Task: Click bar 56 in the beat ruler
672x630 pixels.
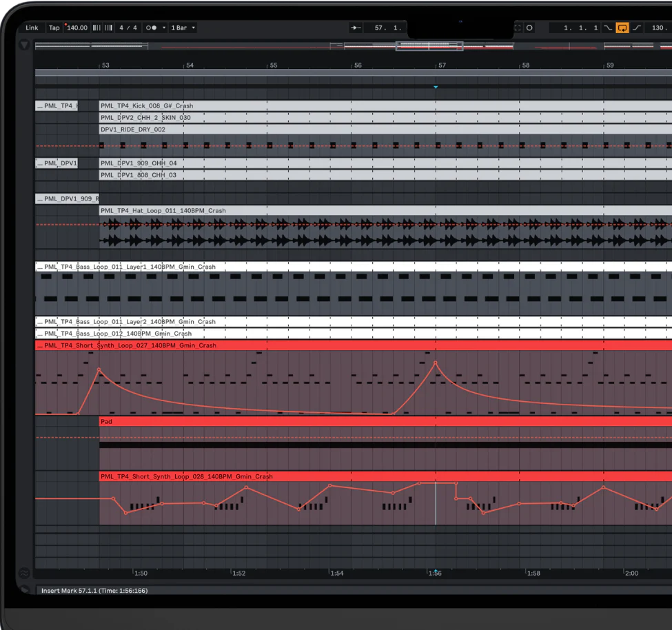Action: click(x=358, y=65)
